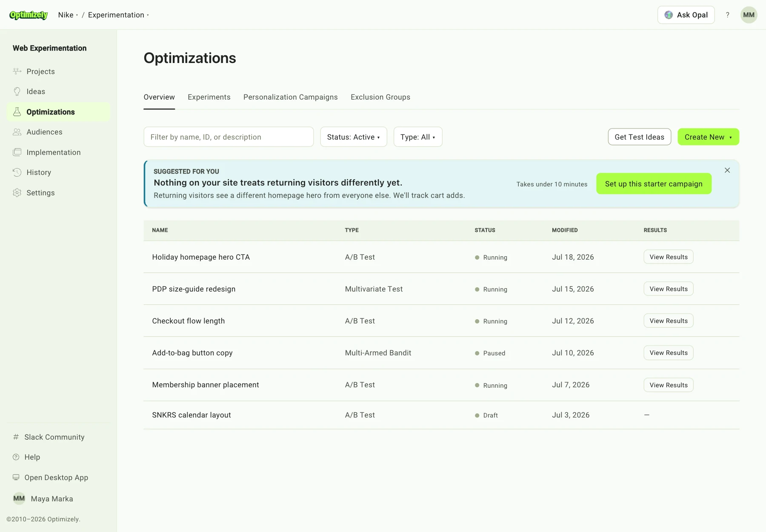
Task: Focus the filter by name search field
Action: (229, 137)
